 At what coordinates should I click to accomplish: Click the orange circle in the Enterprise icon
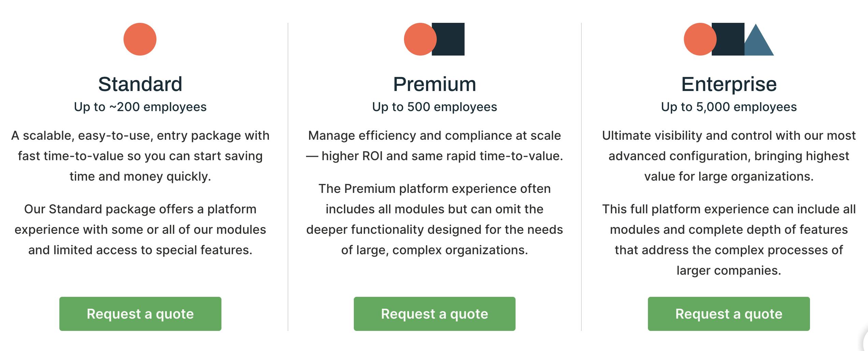pos(698,39)
